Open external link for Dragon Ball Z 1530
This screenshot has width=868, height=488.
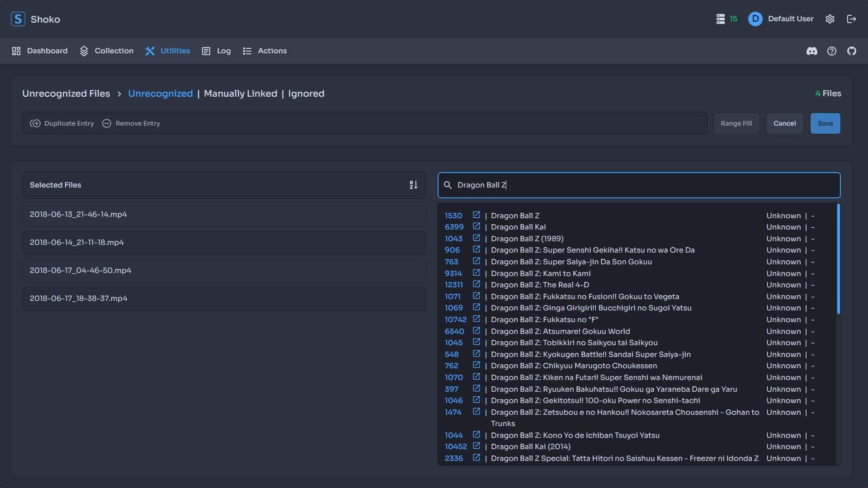click(476, 215)
